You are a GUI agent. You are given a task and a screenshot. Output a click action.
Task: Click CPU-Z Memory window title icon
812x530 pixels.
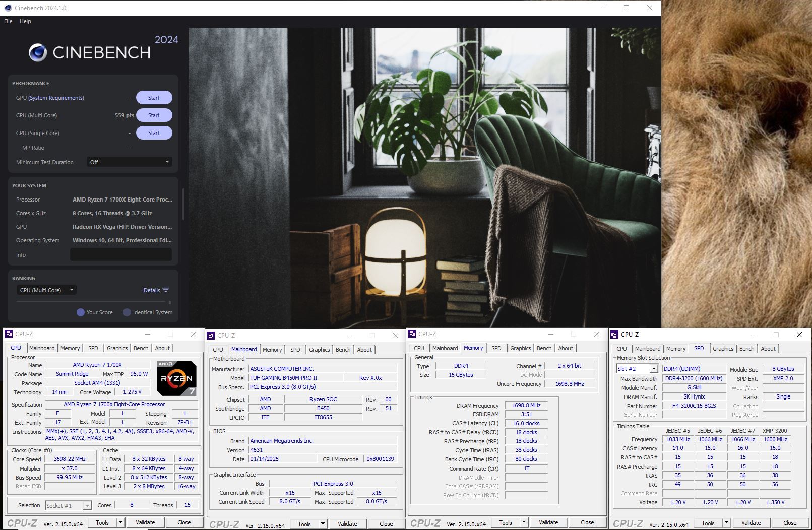click(412, 334)
